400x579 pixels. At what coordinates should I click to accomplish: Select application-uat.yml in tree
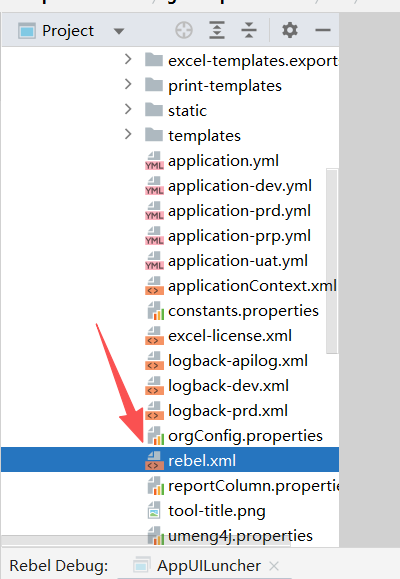point(238,261)
